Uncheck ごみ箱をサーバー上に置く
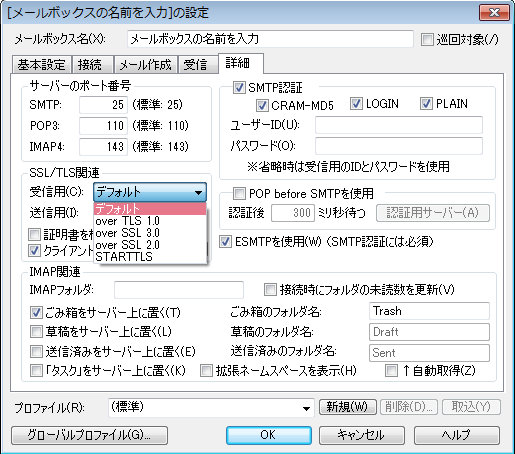Image resolution: width=515 pixels, height=454 pixels. coord(36,312)
